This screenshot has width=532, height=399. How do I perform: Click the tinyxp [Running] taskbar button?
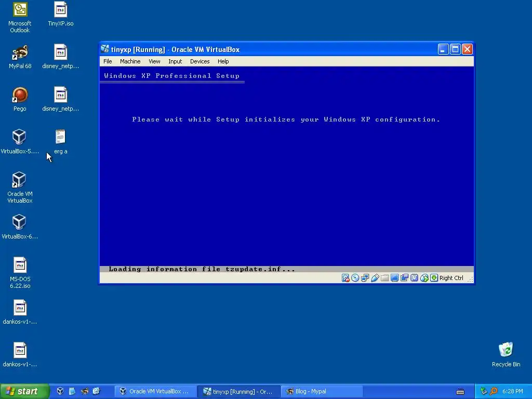pyautogui.click(x=239, y=391)
